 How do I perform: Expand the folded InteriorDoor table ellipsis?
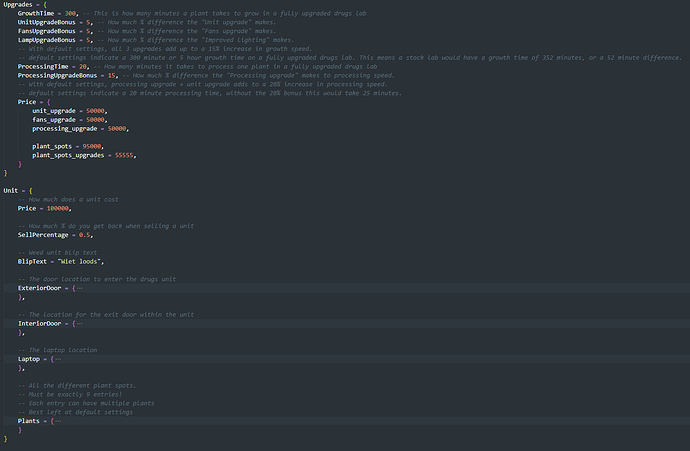tap(78, 324)
